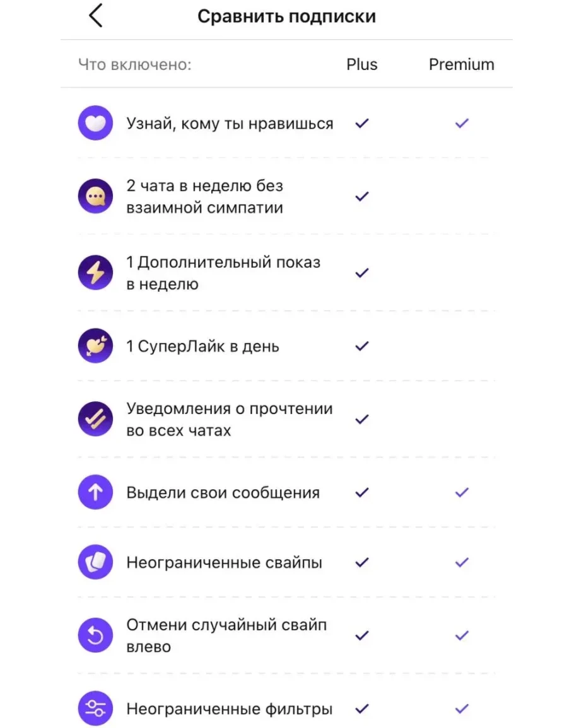
Task: Open '1 Дополнительный показ в неделю' feature
Action: (223, 273)
